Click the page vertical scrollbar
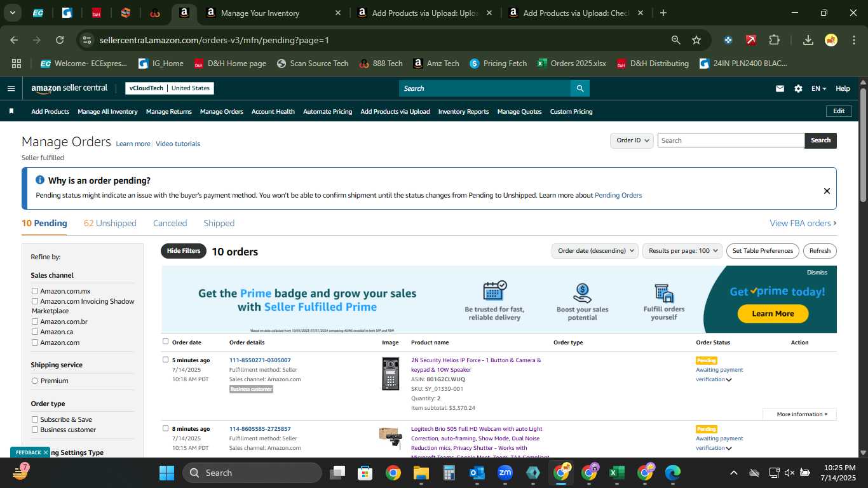Screen dimensions: 868x488 click(x=863, y=145)
